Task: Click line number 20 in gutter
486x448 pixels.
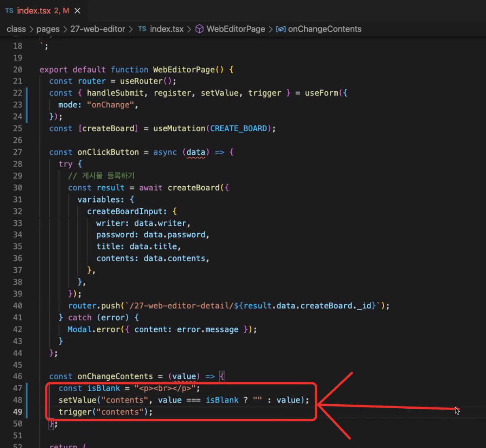Action: 18,70
